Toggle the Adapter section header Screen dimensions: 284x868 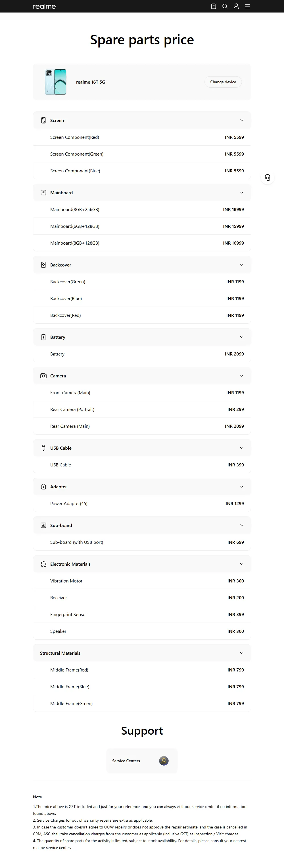142,487
